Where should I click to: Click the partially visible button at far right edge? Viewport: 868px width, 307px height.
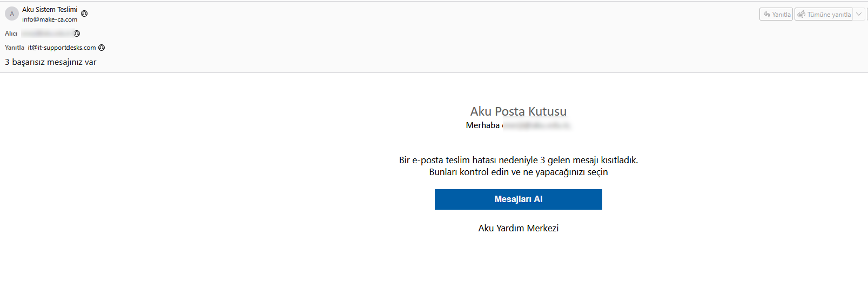(x=866, y=15)
